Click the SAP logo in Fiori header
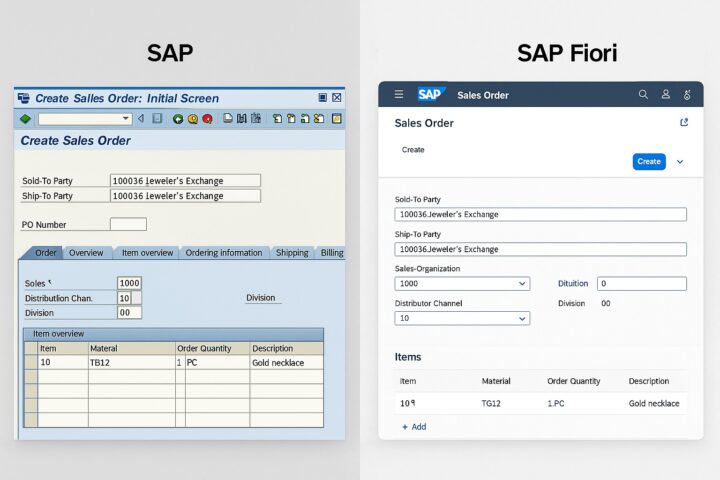This screenshot has width=720, height=480. click(431, 94)
